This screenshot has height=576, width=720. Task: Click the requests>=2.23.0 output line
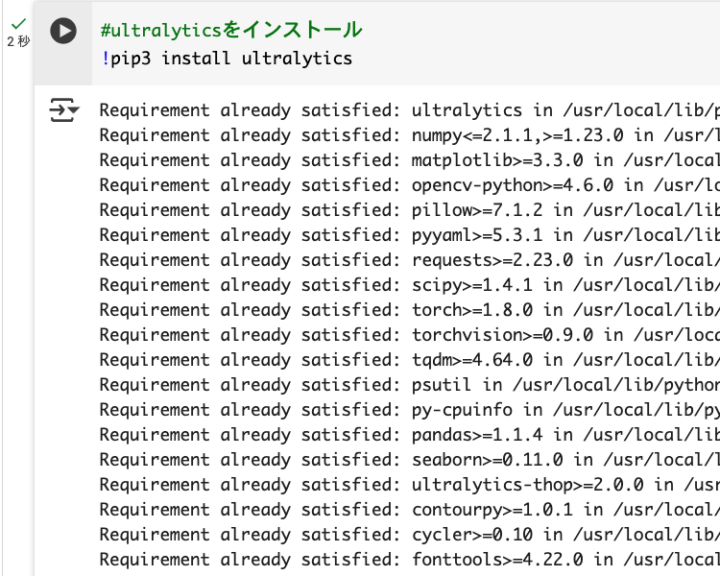410,260
